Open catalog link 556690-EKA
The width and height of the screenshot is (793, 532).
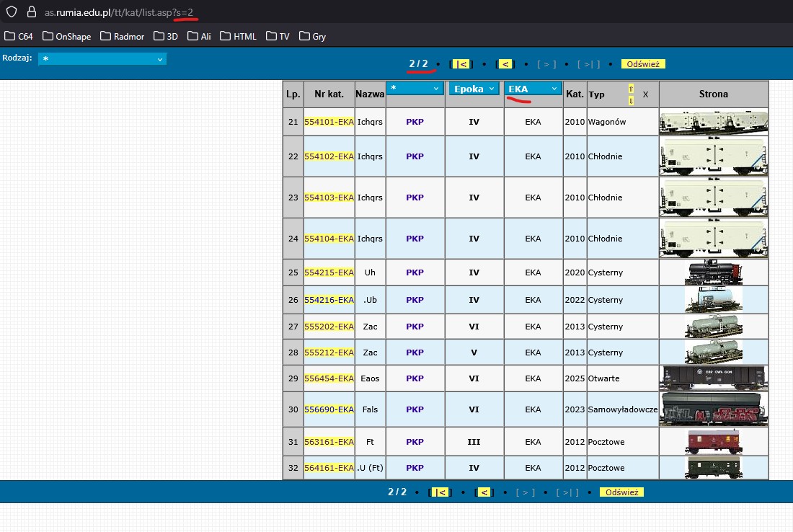(329, 409)
